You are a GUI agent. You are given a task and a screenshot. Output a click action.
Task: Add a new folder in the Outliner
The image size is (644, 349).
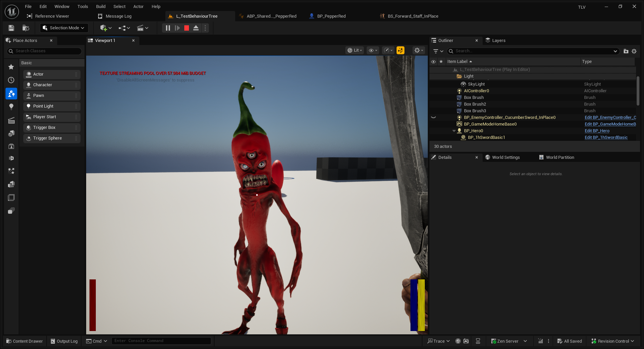tap(626, 51)
